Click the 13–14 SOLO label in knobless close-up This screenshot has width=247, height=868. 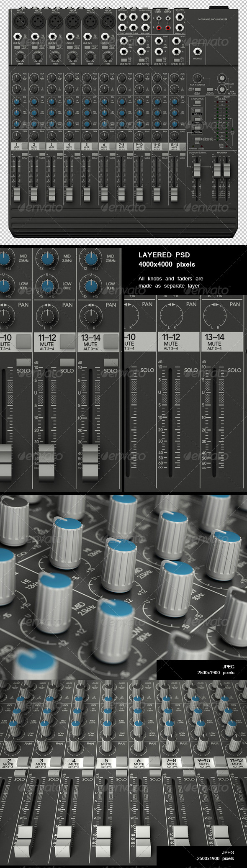(234, 370)
